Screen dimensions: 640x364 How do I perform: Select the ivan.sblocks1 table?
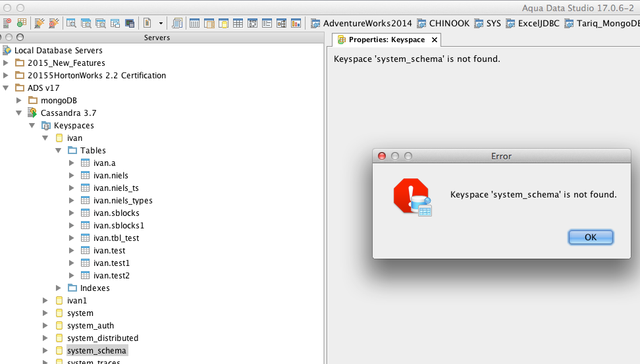[x=119, y=226]
